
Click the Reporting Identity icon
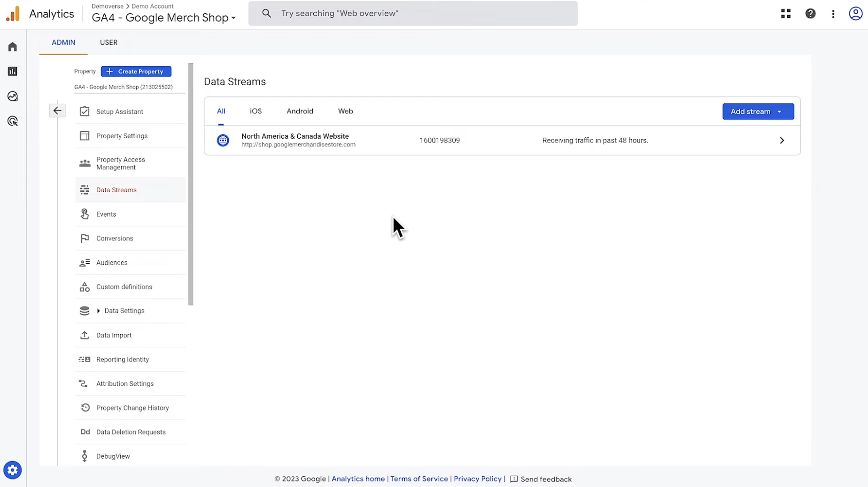(85, 359)
